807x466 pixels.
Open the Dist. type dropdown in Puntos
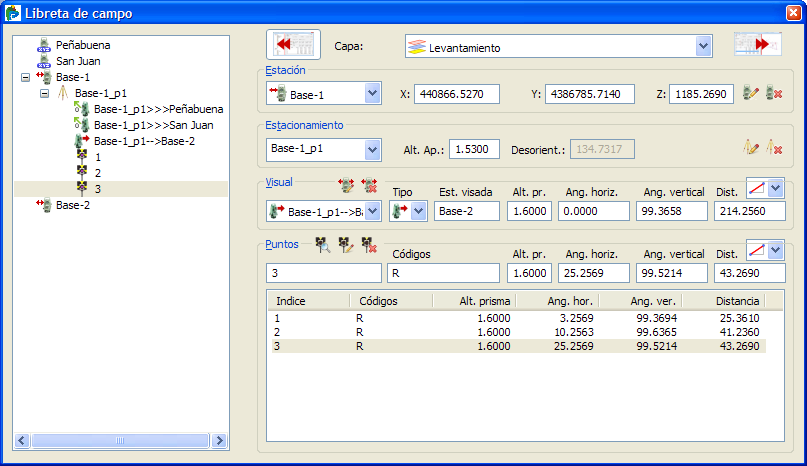coord(774,248)
